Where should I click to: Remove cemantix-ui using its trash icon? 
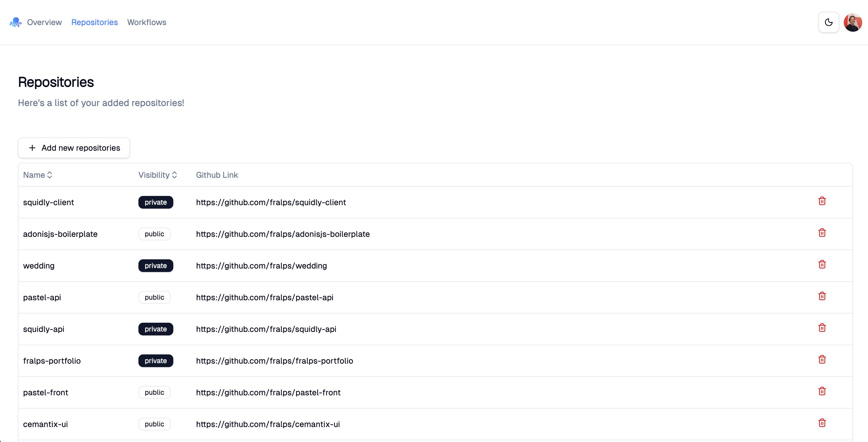[x=822, y=423]
